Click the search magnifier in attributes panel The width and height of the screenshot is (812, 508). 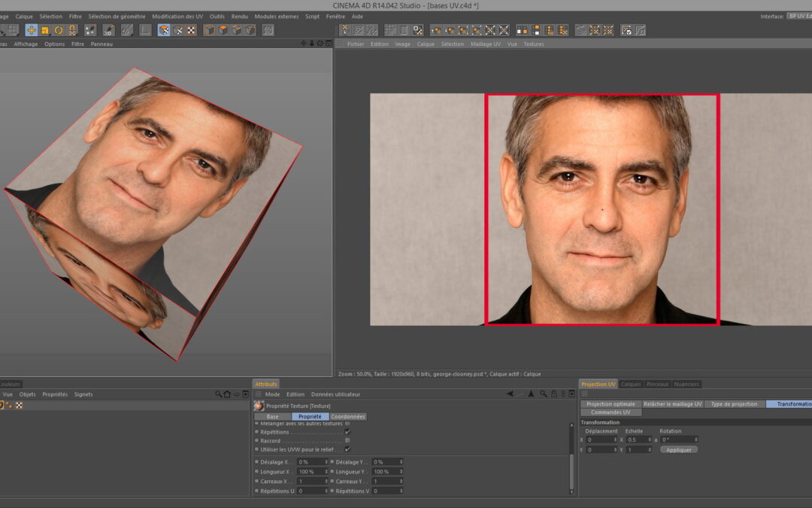(x=544, y=394)
